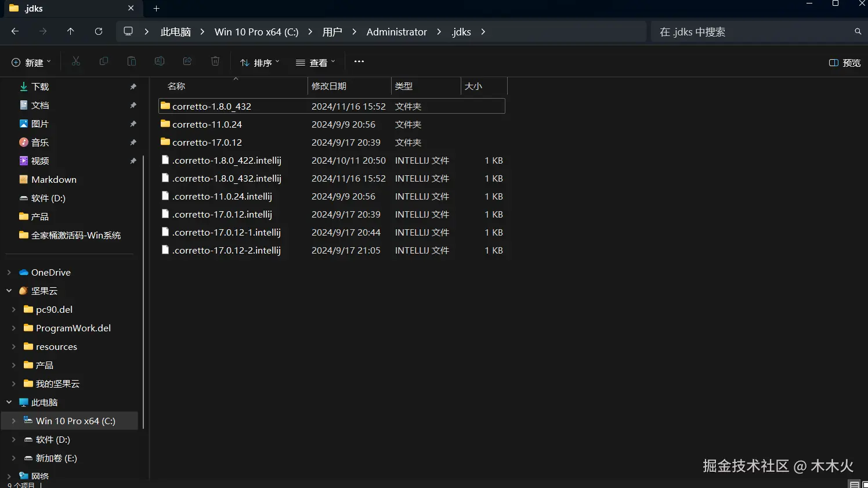Click Win 10 Pro x64 (C:) breadcrumb
This screenshot has height=488, width=868.
click(x=256, y=32)
